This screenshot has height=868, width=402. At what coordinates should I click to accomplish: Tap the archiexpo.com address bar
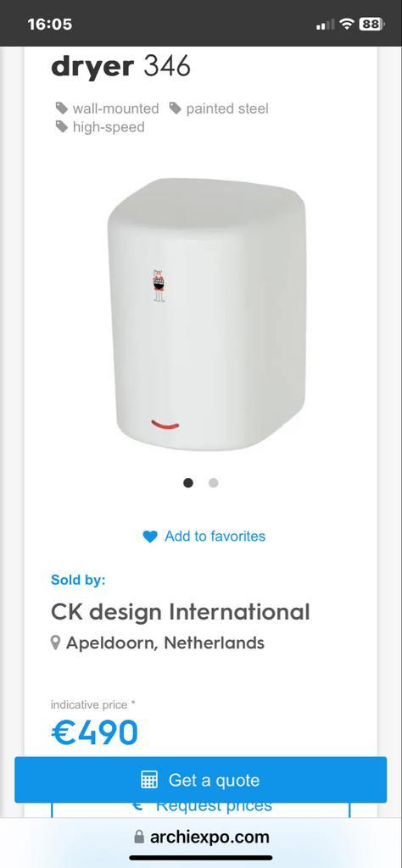pyautogui.click(x=201, y=837)
